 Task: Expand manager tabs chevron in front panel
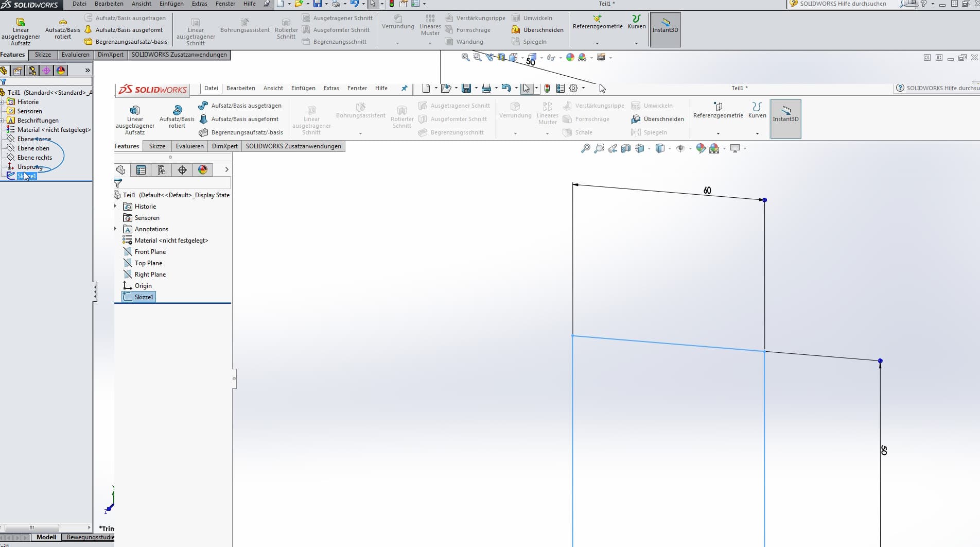pyautogui.click(x=226, y=169)
